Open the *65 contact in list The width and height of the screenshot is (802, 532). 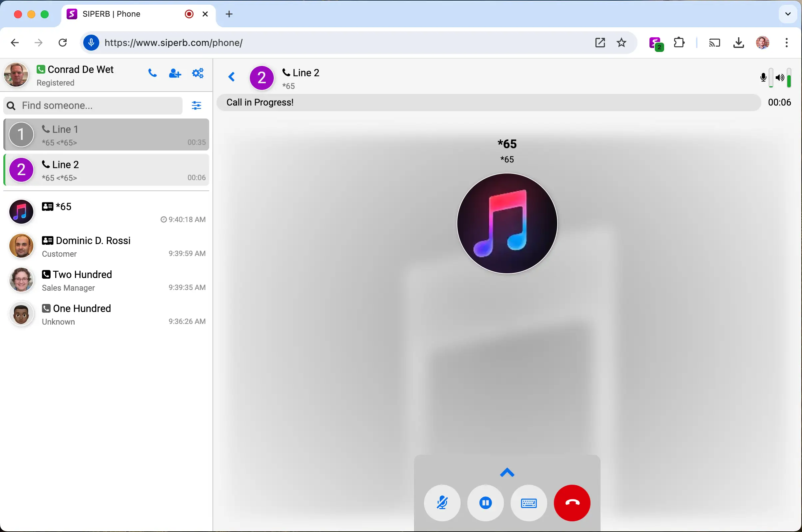(x=106, y=212)
